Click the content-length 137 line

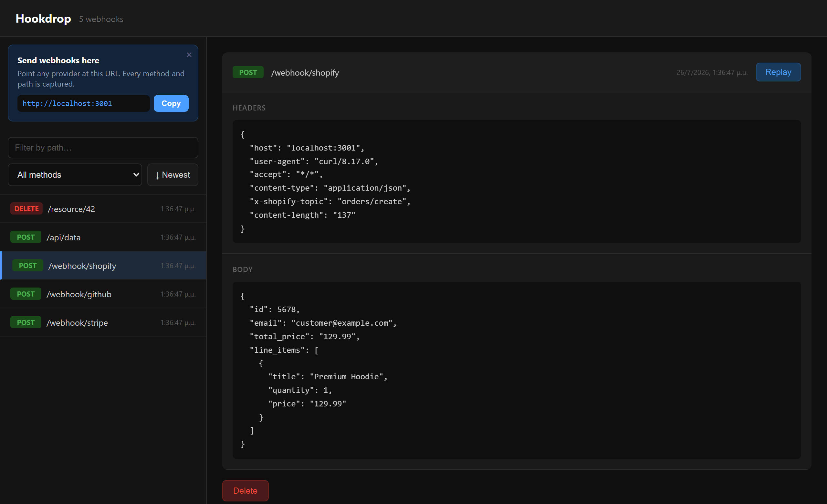[x=302, y=215]
